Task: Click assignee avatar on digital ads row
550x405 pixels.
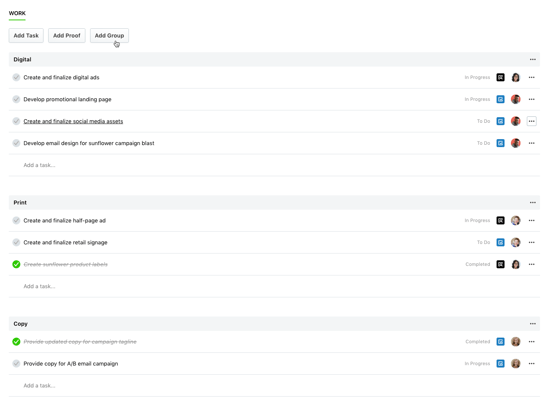Action: (x=516, y=77)
